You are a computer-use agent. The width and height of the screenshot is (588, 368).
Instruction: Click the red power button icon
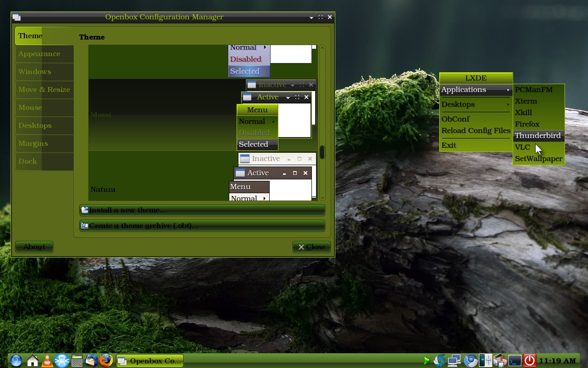(529, 361)
